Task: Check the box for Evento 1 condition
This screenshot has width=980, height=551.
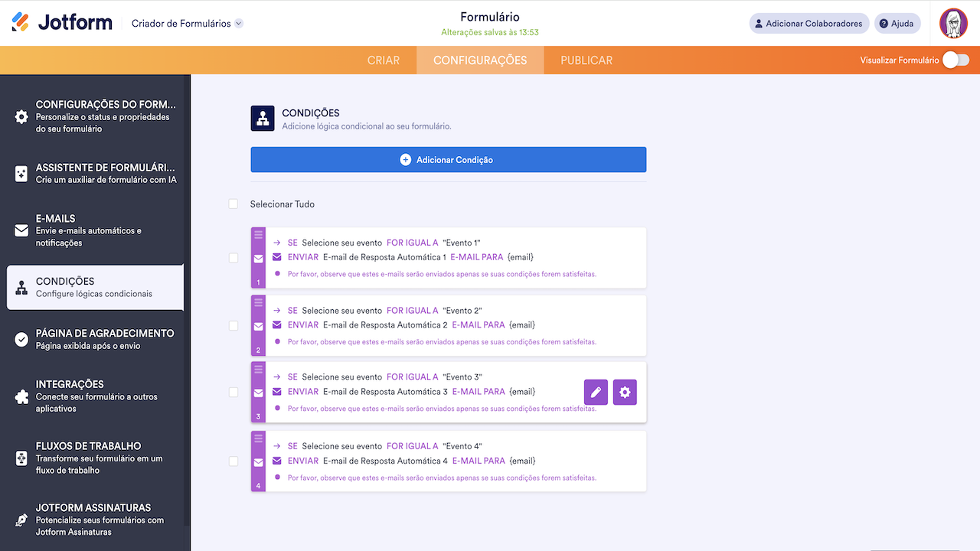Action: tap(234, 258)
